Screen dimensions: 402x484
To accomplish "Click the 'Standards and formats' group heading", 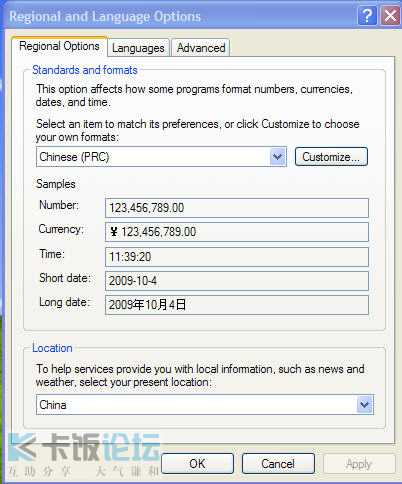I will click(85, 70).
